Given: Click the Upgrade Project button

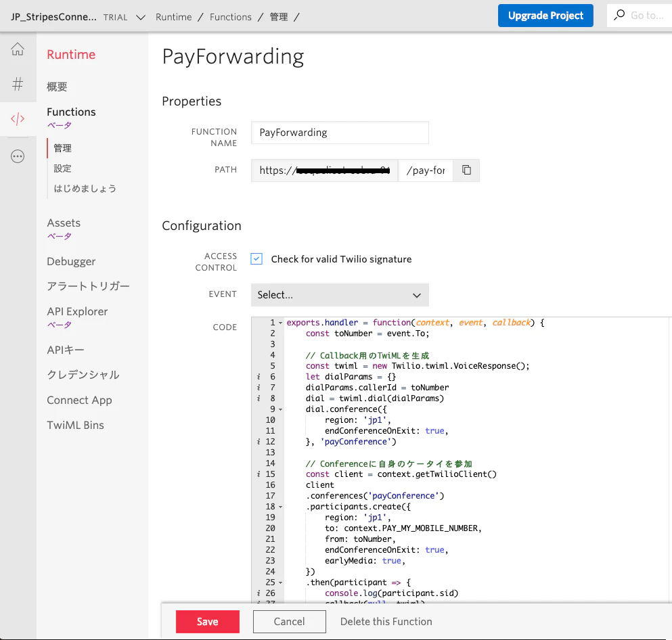Looking at the screenshot, I should click(x=545, y=16).
